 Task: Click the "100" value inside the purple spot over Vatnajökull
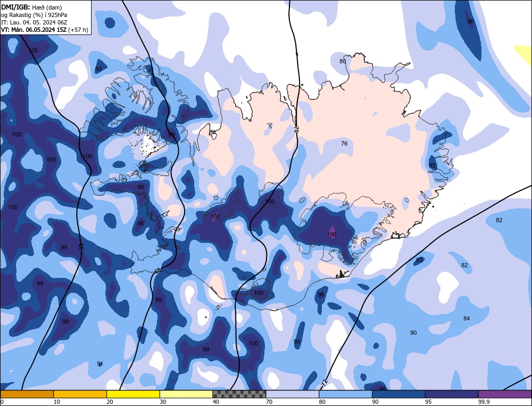pos(331,234)
